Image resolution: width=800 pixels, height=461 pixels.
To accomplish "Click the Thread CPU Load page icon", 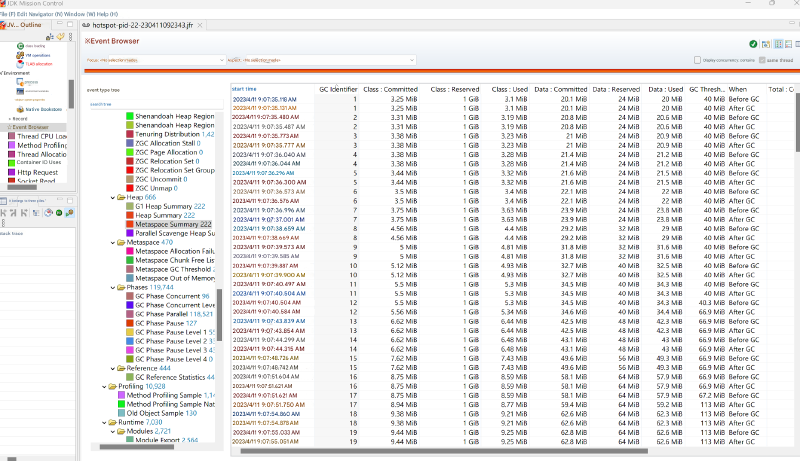I will coord(9,136).
